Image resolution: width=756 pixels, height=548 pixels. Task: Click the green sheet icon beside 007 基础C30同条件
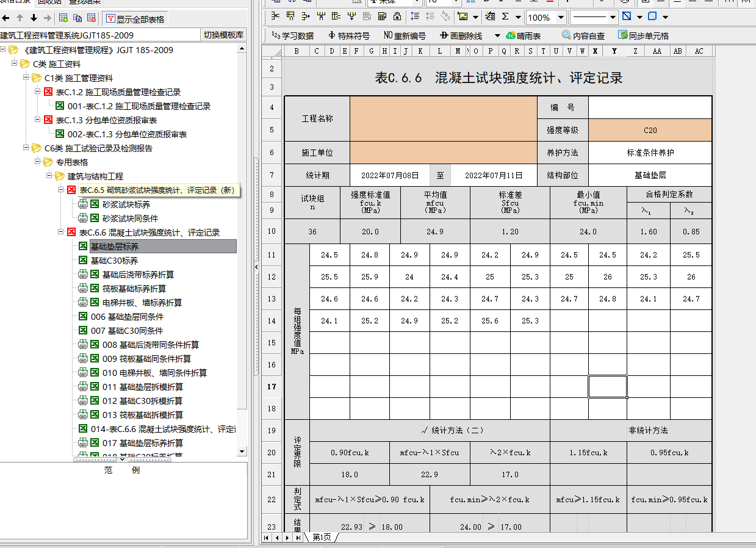coord(83,331)
